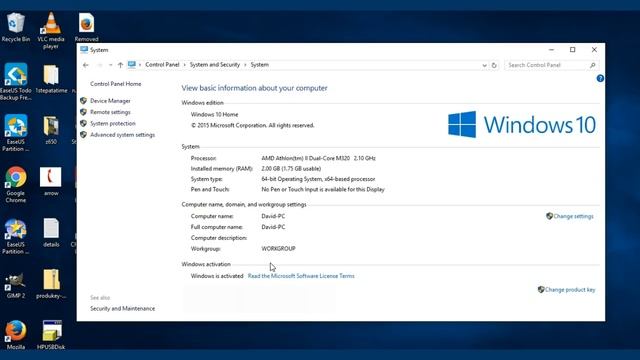Open Remote settings link
The height and width of the screenshot is (360, 640).
tap(110, 112)
